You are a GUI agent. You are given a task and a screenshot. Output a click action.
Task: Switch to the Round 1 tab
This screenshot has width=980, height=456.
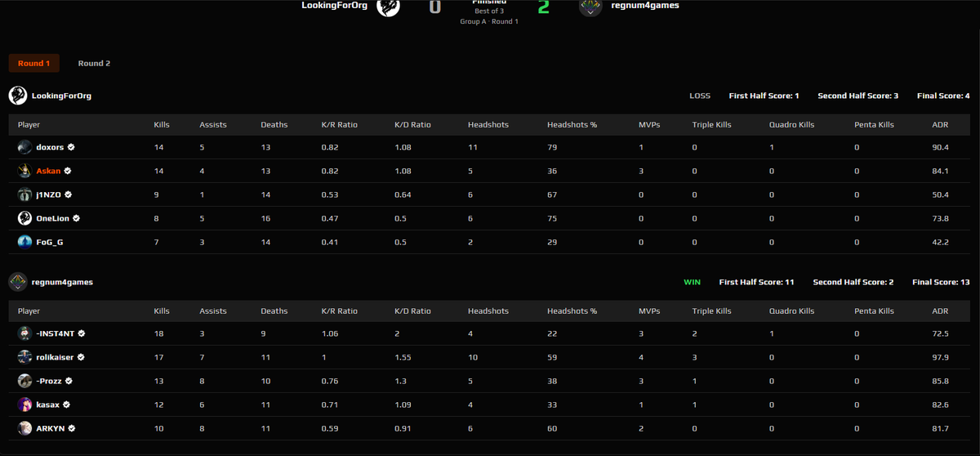pyautogui.click(x=34, y=63)
